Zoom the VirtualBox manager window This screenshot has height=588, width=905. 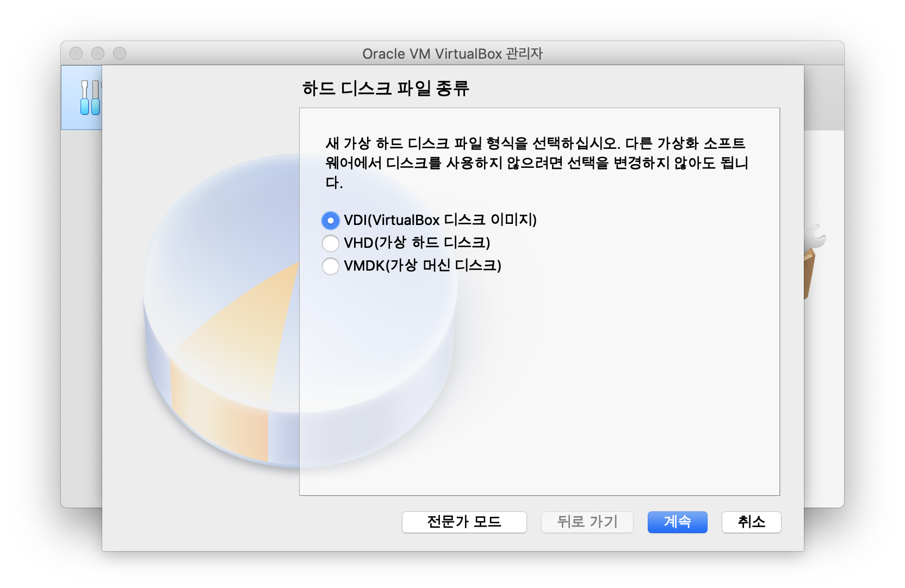120,53
